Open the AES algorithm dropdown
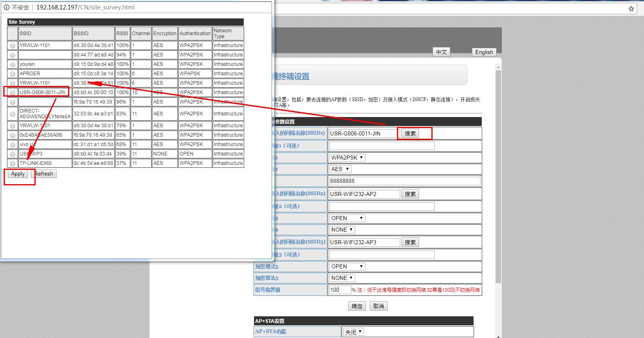 coord(340,169)
